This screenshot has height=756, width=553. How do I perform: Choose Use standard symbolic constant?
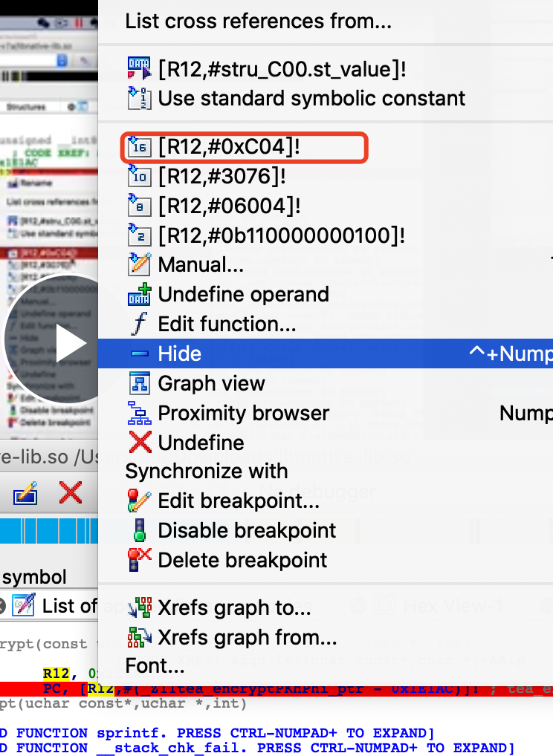(311, 98)
